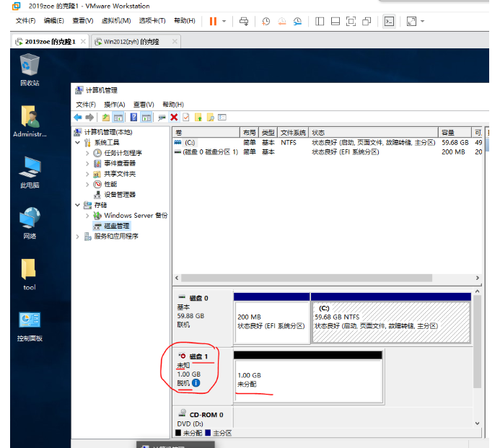Expand the 性能 node
The height and width of the screenshot is (448, 500).
click(87, 184)
